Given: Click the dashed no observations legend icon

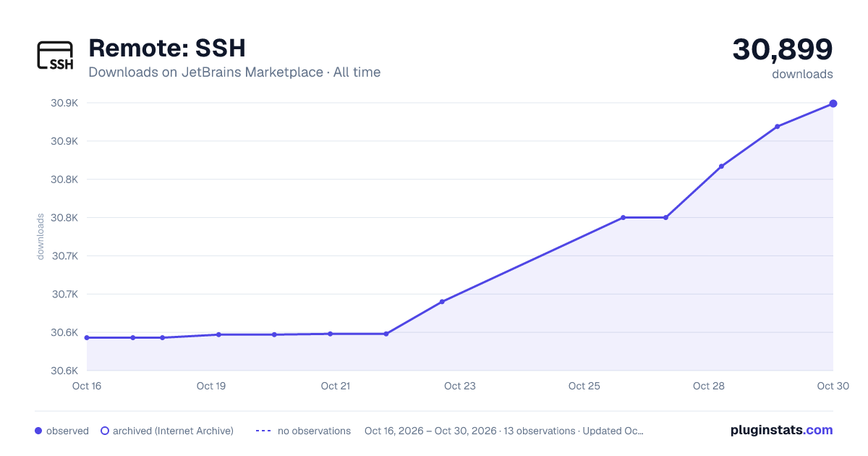Looking at the screenshot, I should point(264,431).
